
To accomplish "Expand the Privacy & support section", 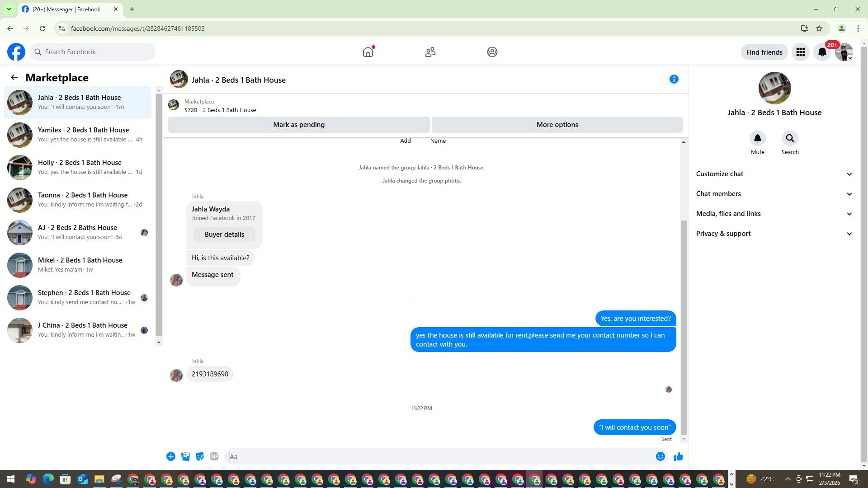I will point(774,234).
